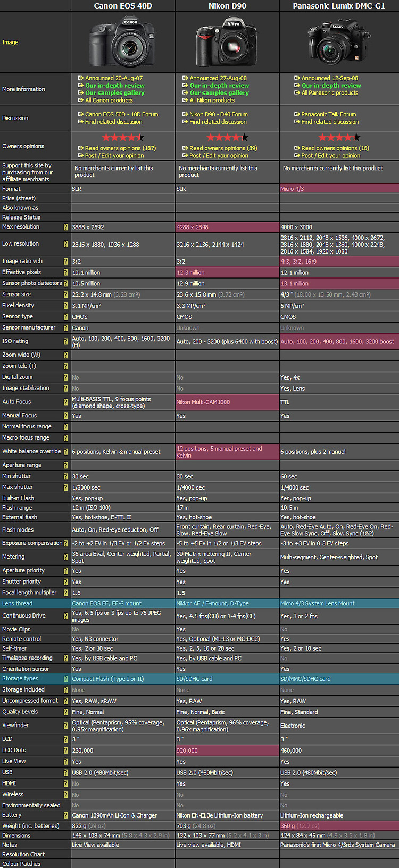
Task: Click the ISO rating help icon
Action: pos(66,341)
